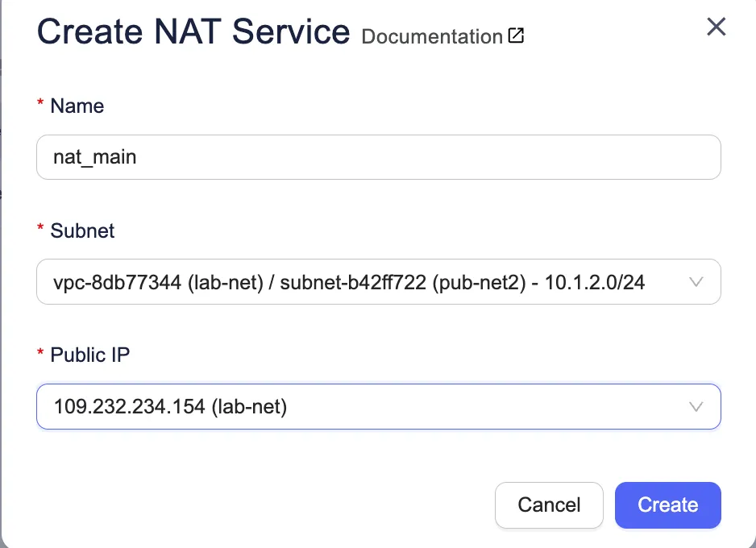Image resolution: width=756 pixels, height=548 pixels.
Task: Click the Name field label
Action: click(77, 106)
